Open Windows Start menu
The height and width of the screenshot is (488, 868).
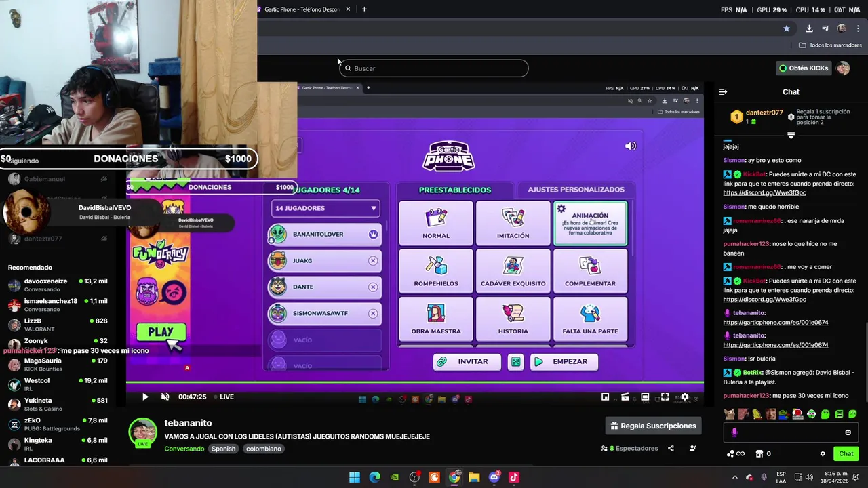point(355,477)
